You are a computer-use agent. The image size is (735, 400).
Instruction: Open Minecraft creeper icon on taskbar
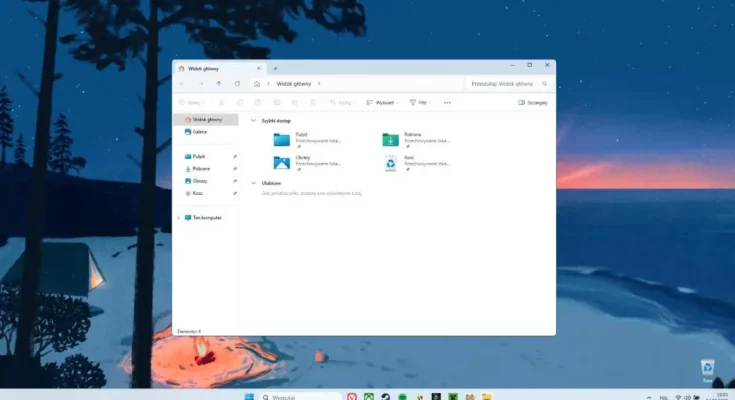tap(453, 397)
